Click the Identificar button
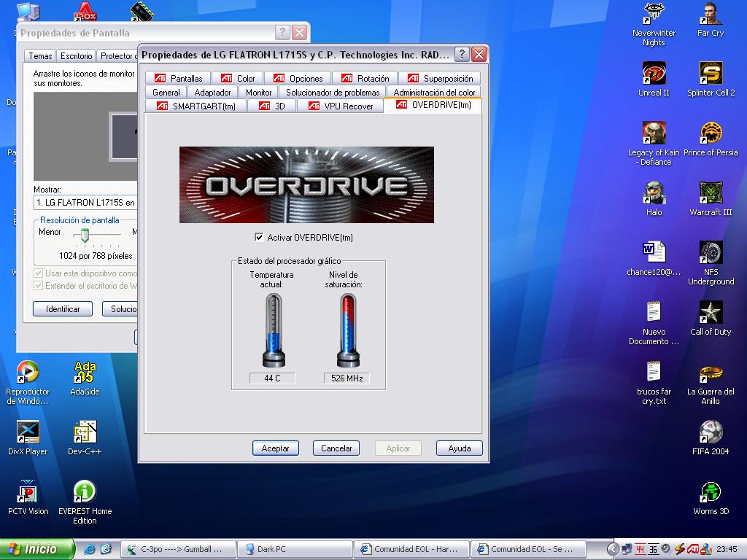The height and width of the screenshot is (560, 747). 63,309
